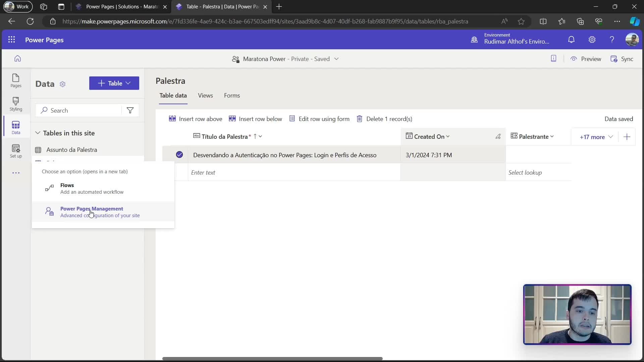This screenshot has width=644, height=362.
Task: Click the browser address bar URL
Action: [265, 21]
